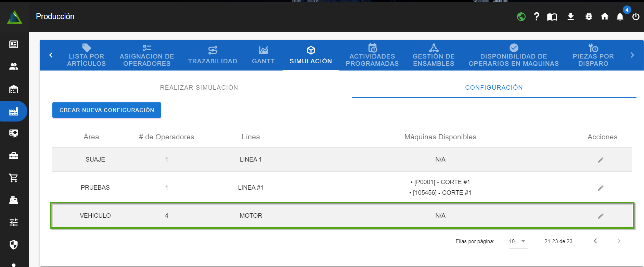Image resolution: width=644 pixels, height=267 pixels.
Task: Edit the SUAJE configuration row
Action: click(x=601, y=160)
